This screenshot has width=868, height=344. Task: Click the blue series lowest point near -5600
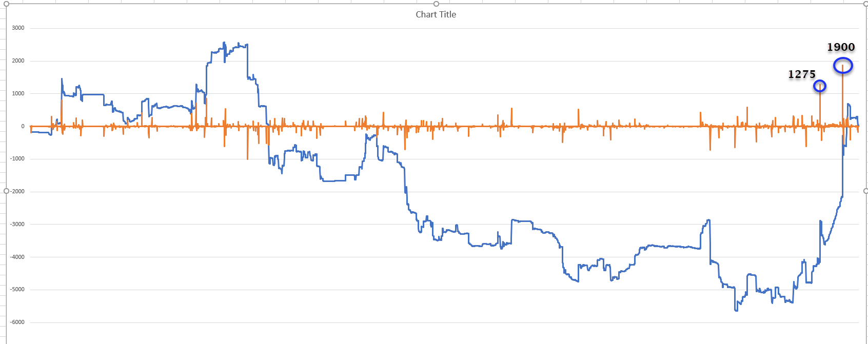pyautogui.click(x=736, y=310)
